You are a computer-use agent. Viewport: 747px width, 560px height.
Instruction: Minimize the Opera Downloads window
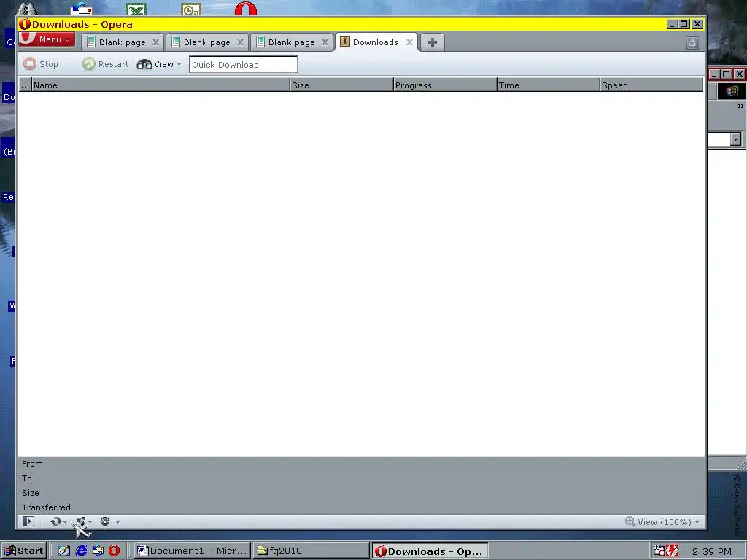(x=672, y=24)
